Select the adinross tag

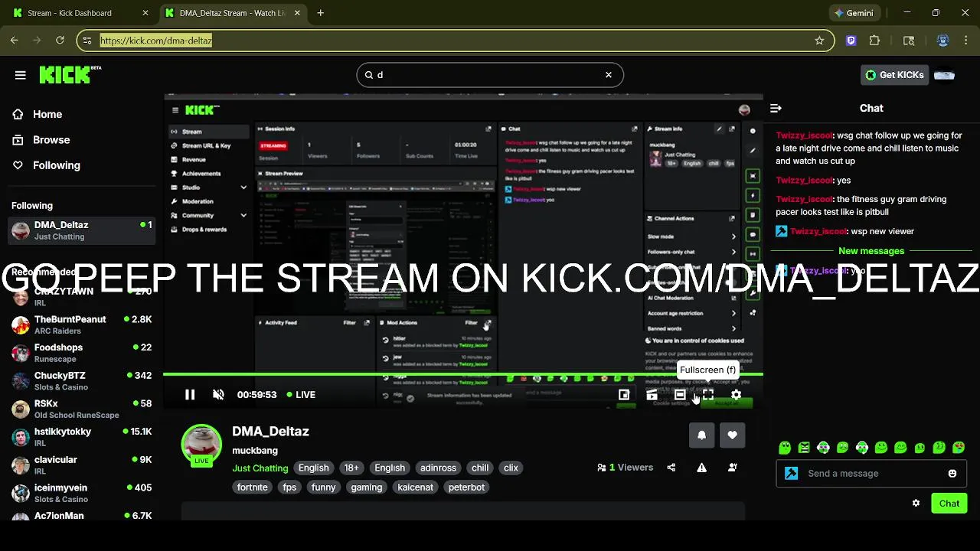[x=438, y=468]
